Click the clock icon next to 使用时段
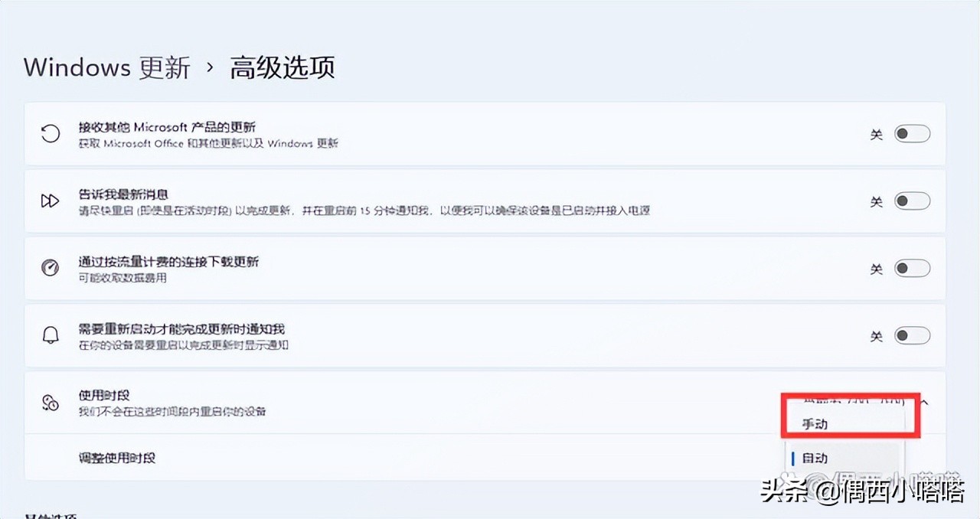 point(50,402)
